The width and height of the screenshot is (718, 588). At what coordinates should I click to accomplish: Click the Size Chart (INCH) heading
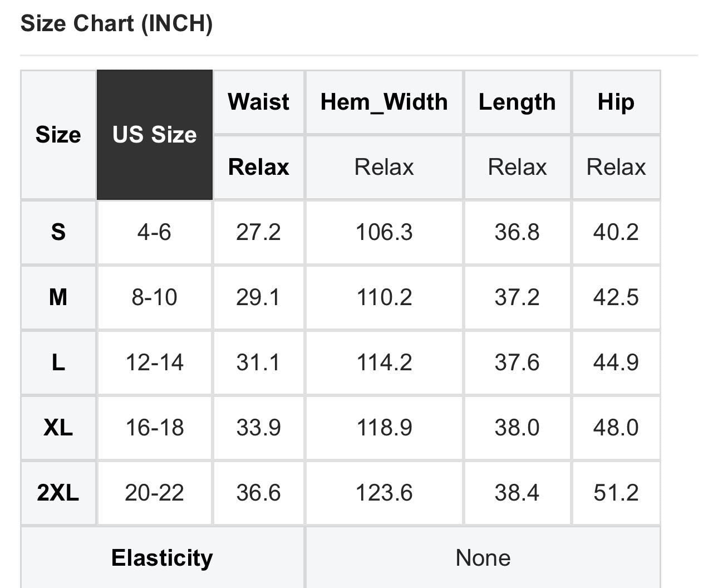(x=116, y=24)
